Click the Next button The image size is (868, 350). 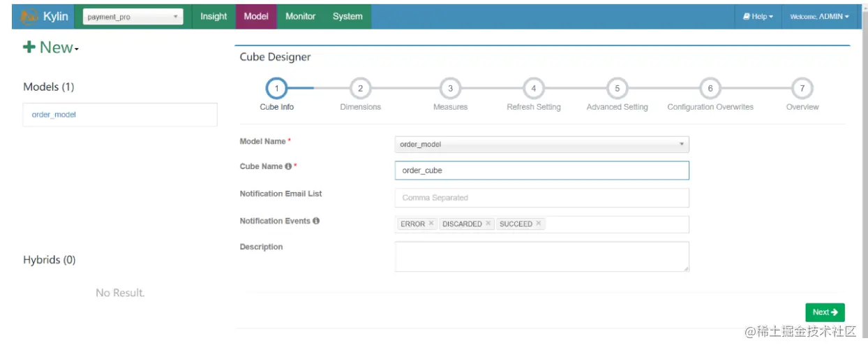point(825,312)
